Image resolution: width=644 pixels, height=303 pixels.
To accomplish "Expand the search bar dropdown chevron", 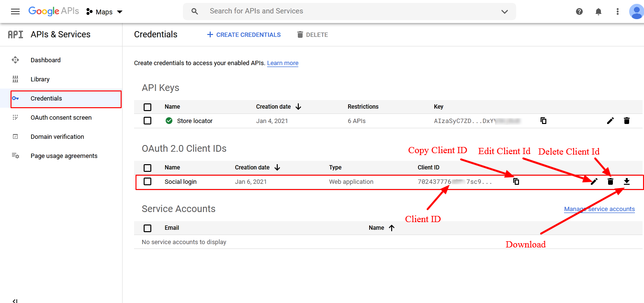I will 505,11.
